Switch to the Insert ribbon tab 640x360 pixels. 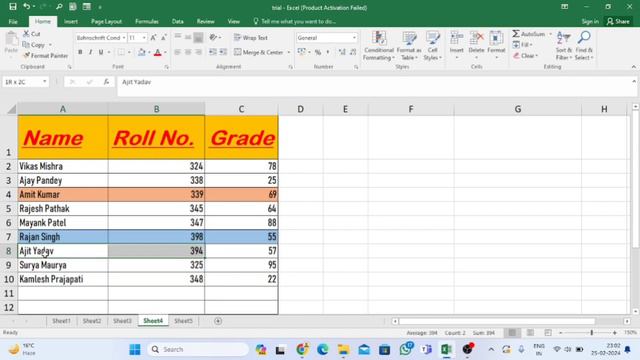[x=71, y=21]
